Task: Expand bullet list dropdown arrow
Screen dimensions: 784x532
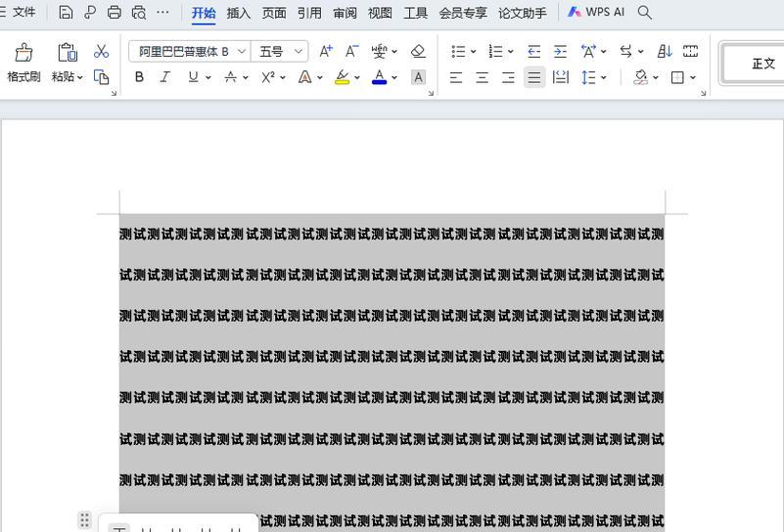Action: 473,52
